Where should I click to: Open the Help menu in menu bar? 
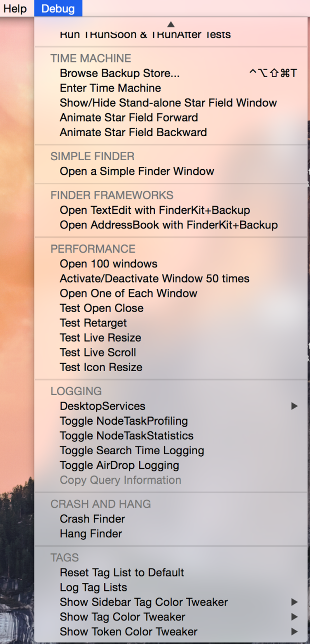pos(15,9)
